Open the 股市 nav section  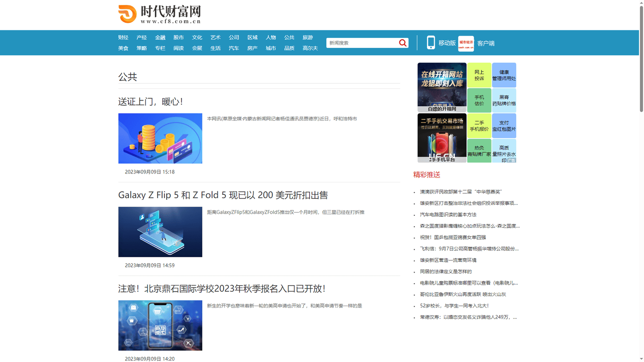click(x=178, y=38)
